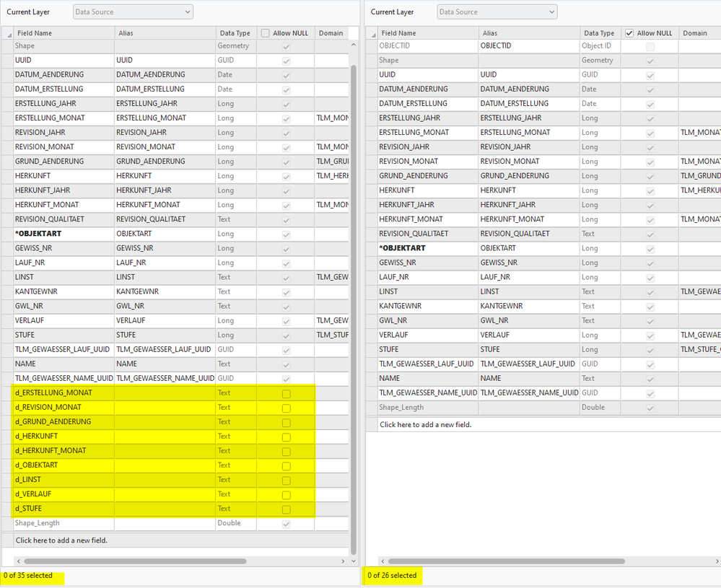Click '0 of 35 selected' status text

pyautogui.click(x=28, y=575)
